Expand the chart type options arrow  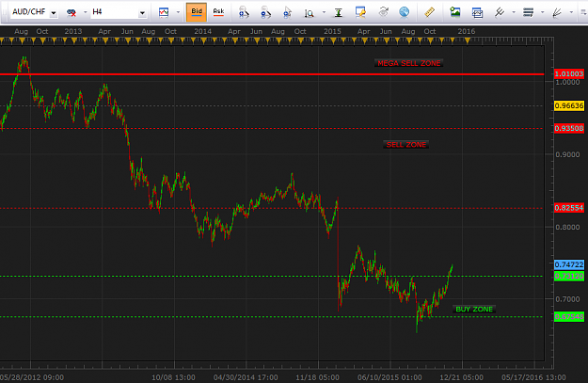click(178, 12)
